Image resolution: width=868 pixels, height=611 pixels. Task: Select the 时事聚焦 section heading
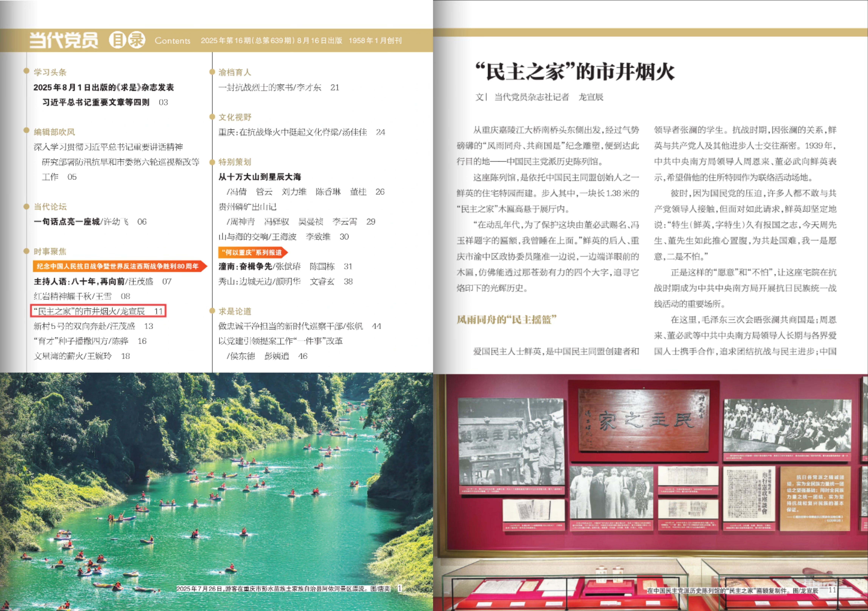coord(50,251)
